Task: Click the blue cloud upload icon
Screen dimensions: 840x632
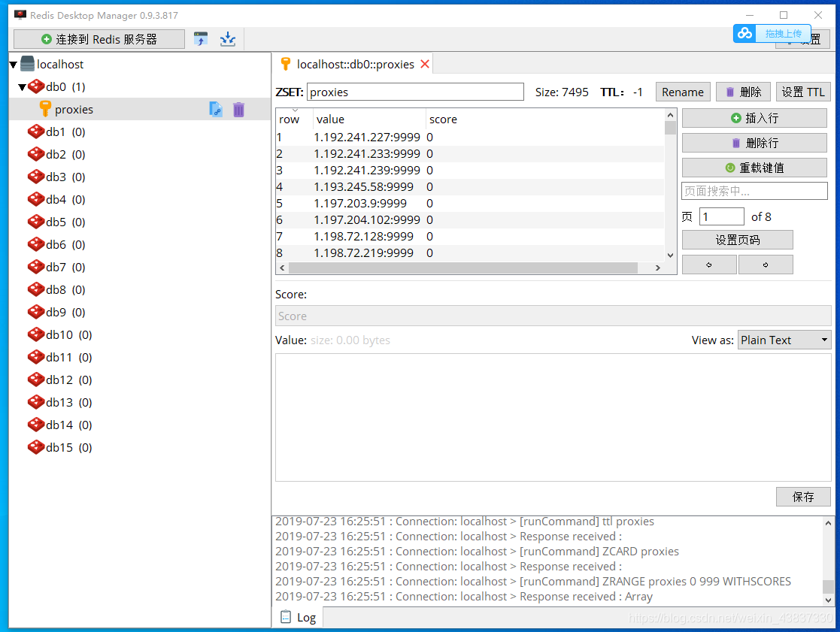Action: pos(744,34)
